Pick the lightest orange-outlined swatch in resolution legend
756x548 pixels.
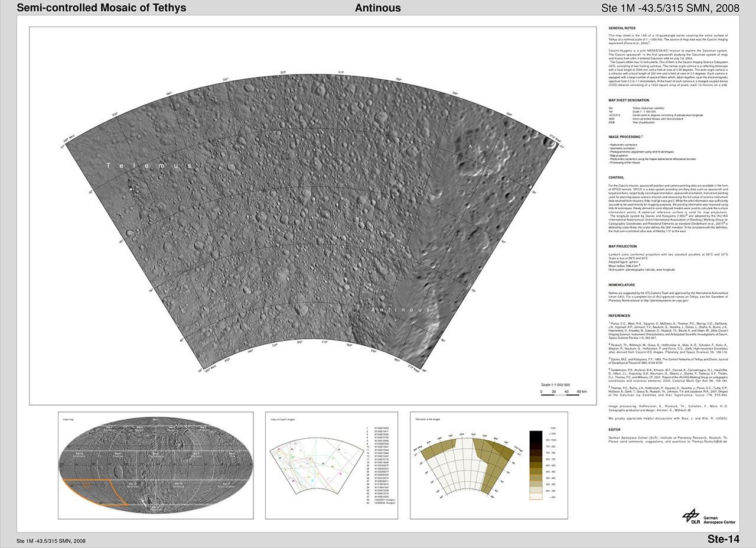(536, 497)
